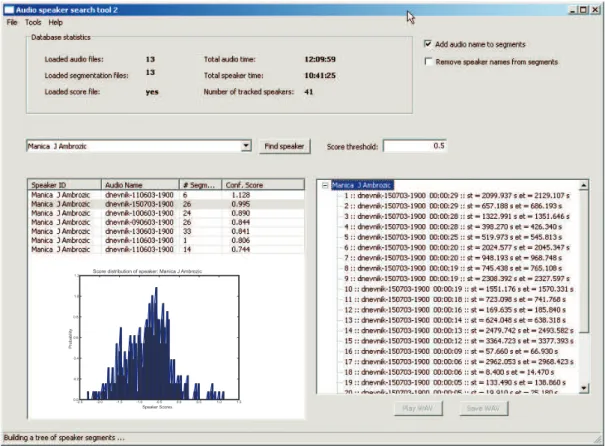Select segment 12 starting at 169.635 s

(x=455, y=310)
